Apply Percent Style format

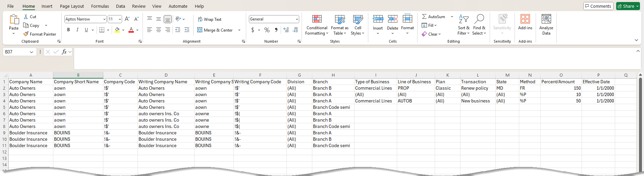(267, 30)
